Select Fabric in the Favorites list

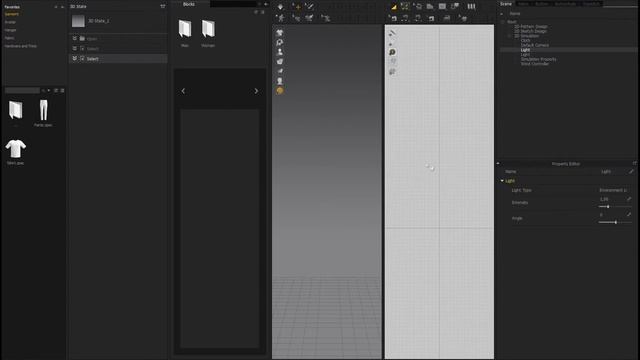pyautogui.click(x=9, y=38)
